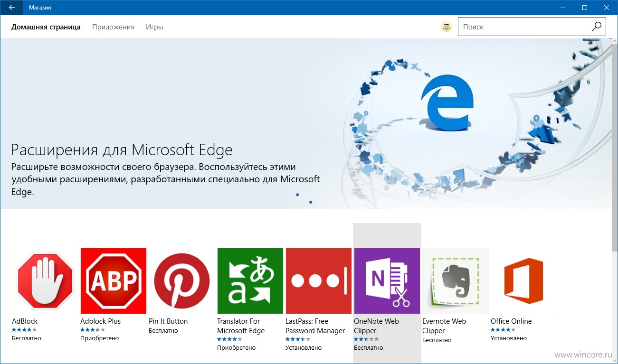This screenshot has width=618, height=364.
Task: Minimize the Магазин window
Action: [x=563, y=8]
